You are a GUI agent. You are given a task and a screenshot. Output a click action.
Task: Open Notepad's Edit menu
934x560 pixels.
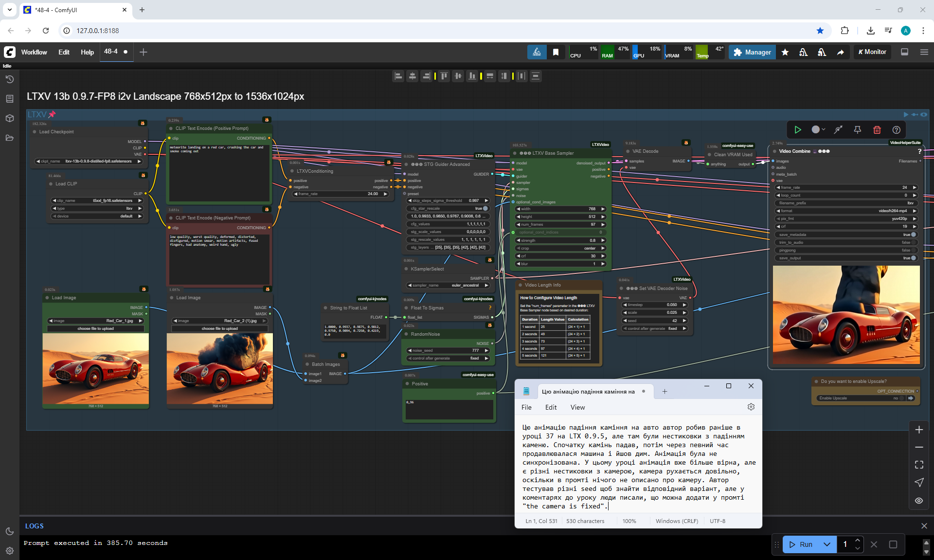pyautogui.click(x=551, y=407)
